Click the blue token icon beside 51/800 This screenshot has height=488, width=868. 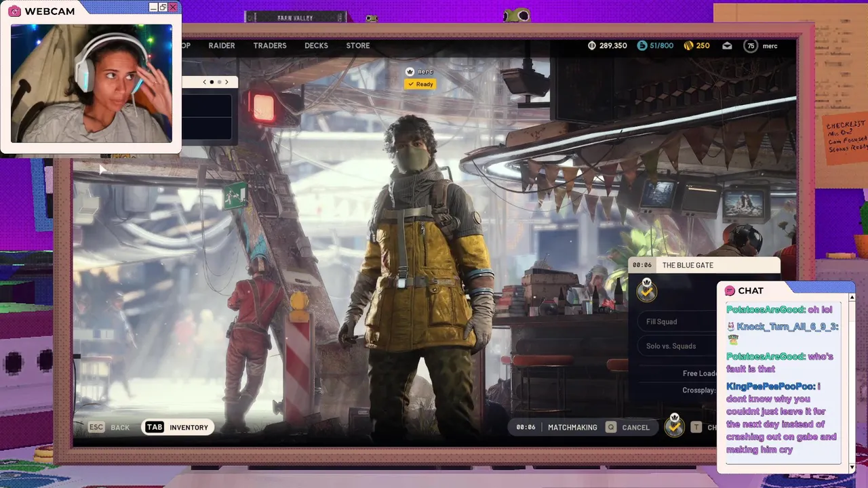(642, 45)
